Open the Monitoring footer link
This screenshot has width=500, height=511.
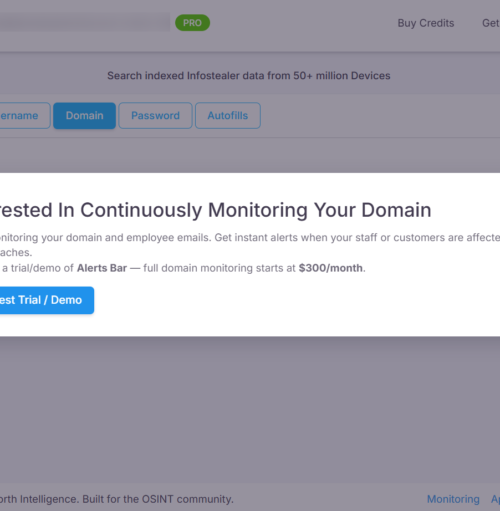click(453, 499)
